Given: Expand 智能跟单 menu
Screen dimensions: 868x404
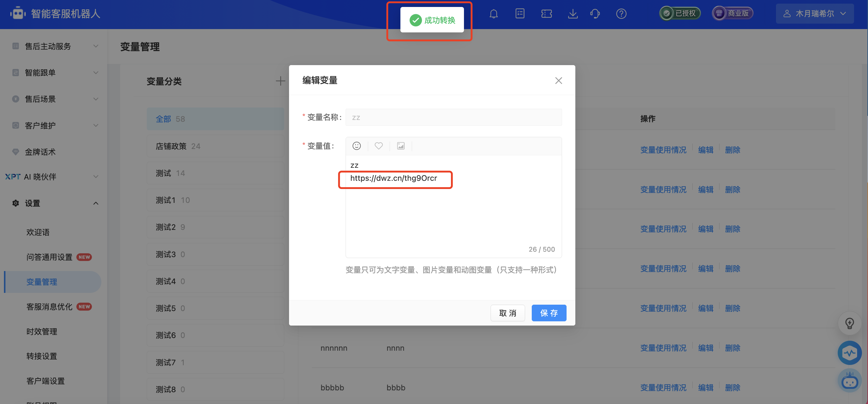Looking at the screenshot, I should click(54, 72).
